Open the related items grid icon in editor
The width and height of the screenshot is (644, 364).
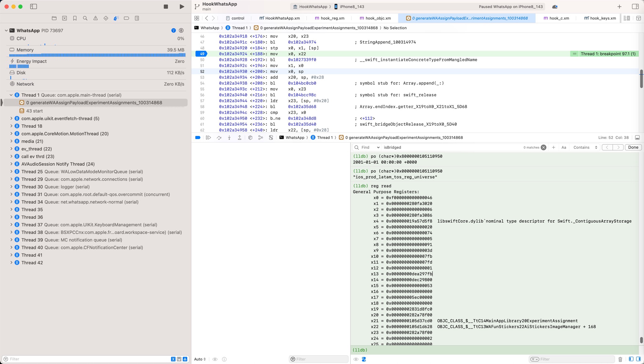point(197,18)
